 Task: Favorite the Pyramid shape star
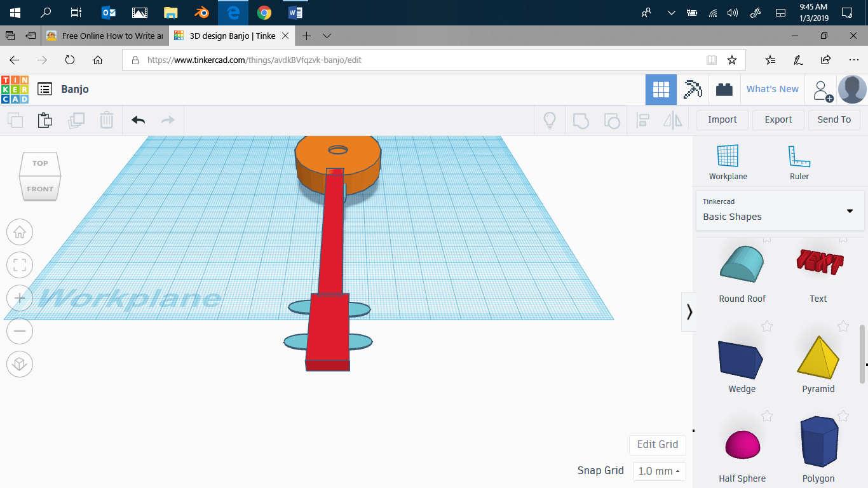tap(843, 327)
